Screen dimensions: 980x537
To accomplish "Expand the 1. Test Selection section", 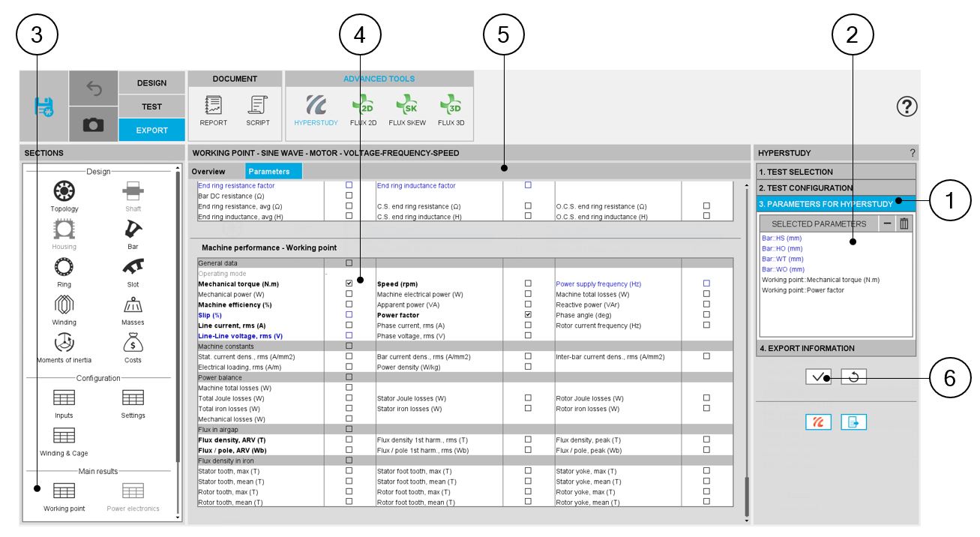I will coord(837,172).
